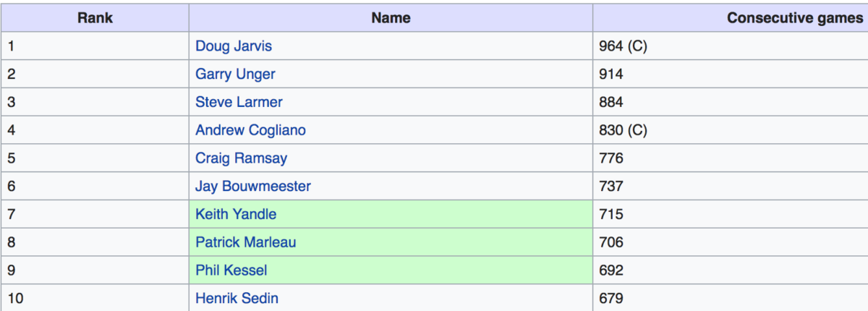The width and height of the screenshot is (868, 311).
Task: Click the 830 (C) games cell
Action: pos(623,130)
